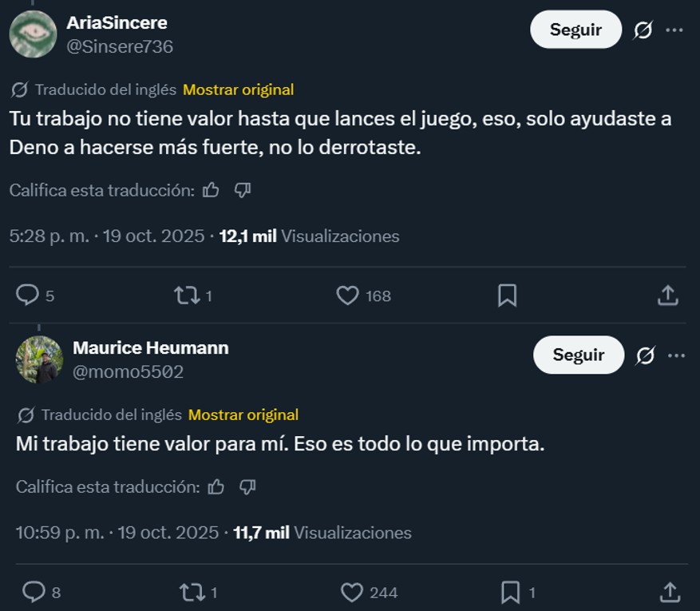
Task: Bookmark Maurice Heumann's tweet
Action: [511, 592]
